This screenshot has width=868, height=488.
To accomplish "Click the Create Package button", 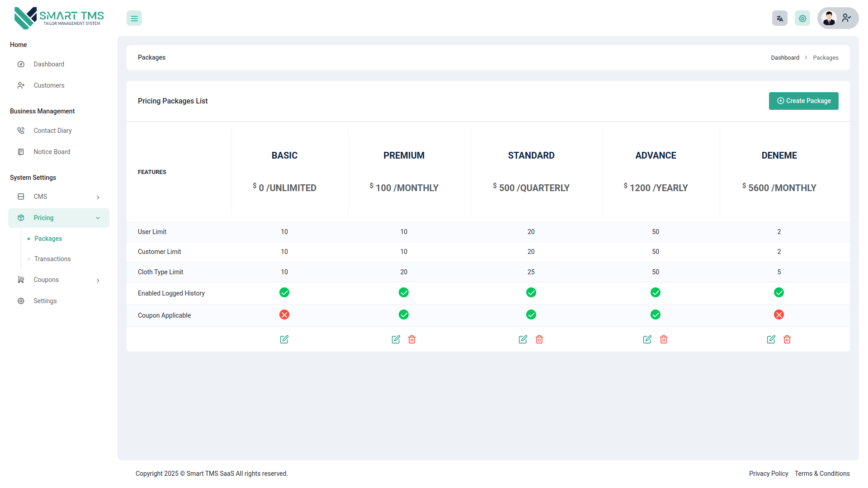I will pos(803,101).
